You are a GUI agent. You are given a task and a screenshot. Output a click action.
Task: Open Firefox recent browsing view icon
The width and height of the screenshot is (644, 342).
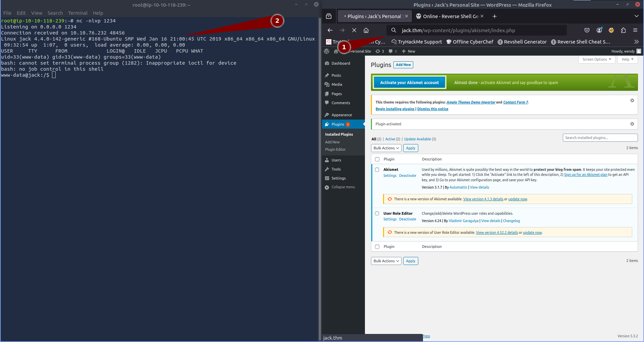click(329, 16)
